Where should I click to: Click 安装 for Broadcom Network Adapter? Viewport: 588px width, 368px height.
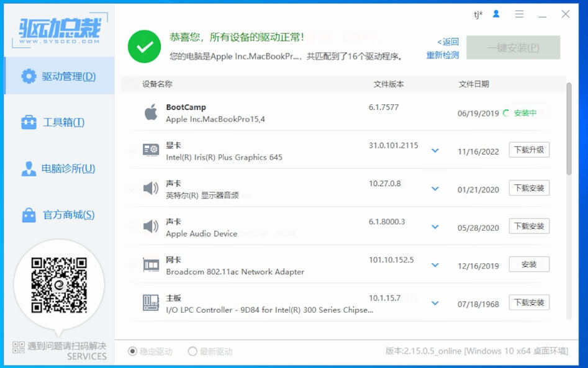pyautogui.click(x=529, y=264)
